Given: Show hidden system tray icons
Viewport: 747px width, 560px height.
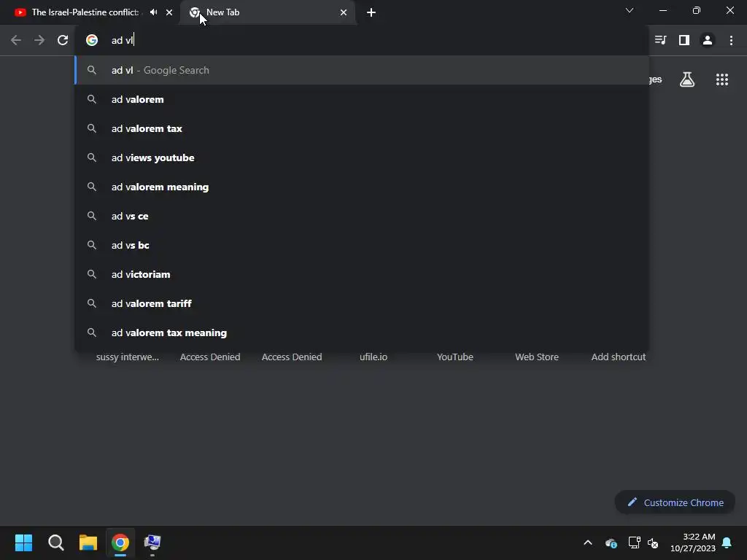Looking at the screenshot, I should point(588,542).
